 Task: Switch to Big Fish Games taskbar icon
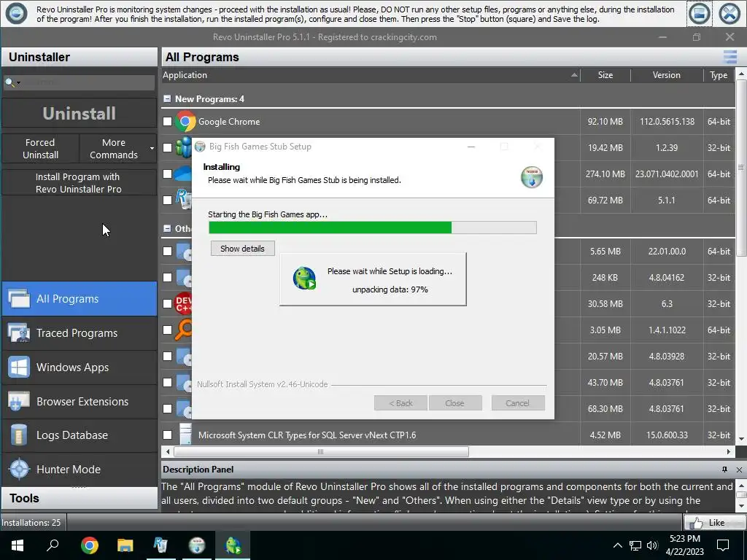pos(233,545)
